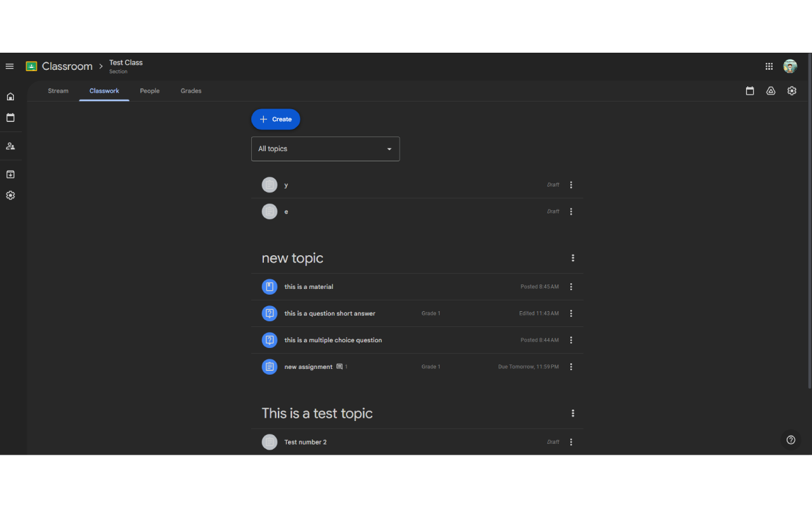Click question icon of short answer item
The width and height of the screenshot is (812, 508).
(270, 314)
